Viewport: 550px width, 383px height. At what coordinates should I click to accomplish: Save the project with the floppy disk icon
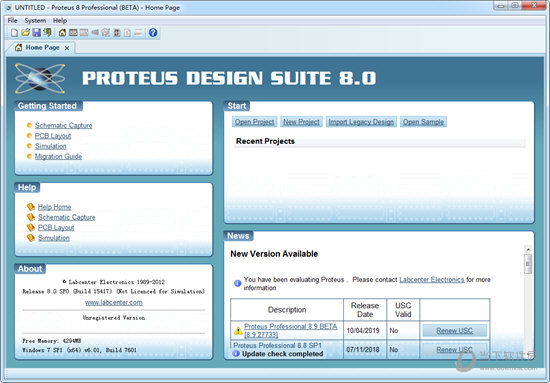[36, 33]
